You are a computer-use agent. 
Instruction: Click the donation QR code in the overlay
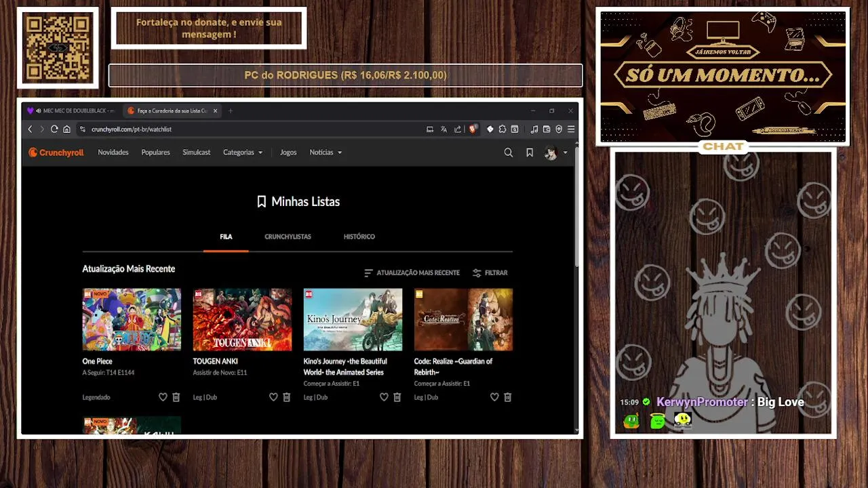(58, 47)
